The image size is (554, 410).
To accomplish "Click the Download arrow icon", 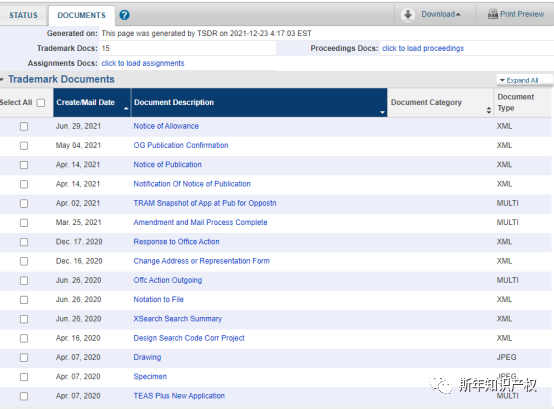I will (x=408, y=14).
